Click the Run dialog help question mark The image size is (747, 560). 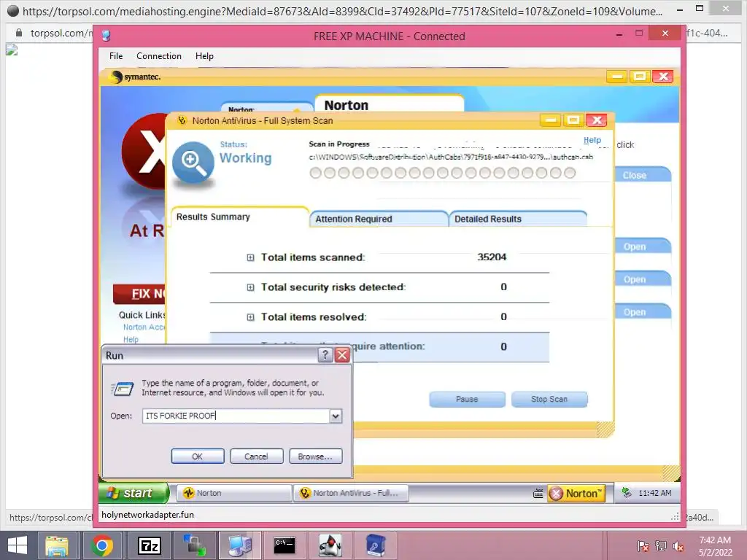pyautogui.click(x=325, y=355)
